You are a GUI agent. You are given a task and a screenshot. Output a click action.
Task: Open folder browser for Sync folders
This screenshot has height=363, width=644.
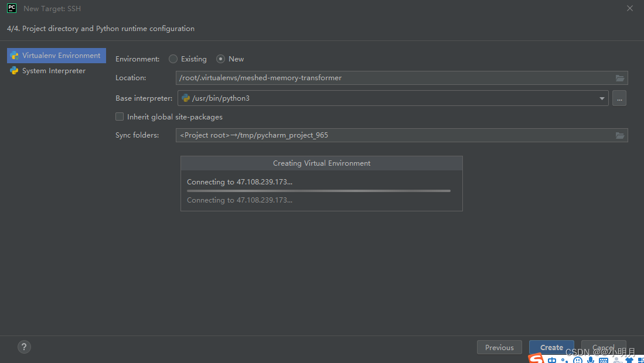[x=620, y=135]
